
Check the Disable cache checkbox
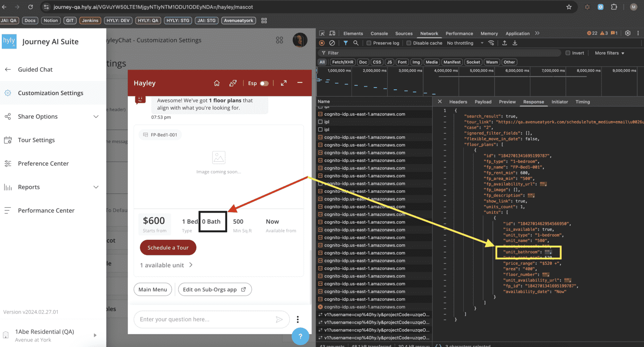409,43
